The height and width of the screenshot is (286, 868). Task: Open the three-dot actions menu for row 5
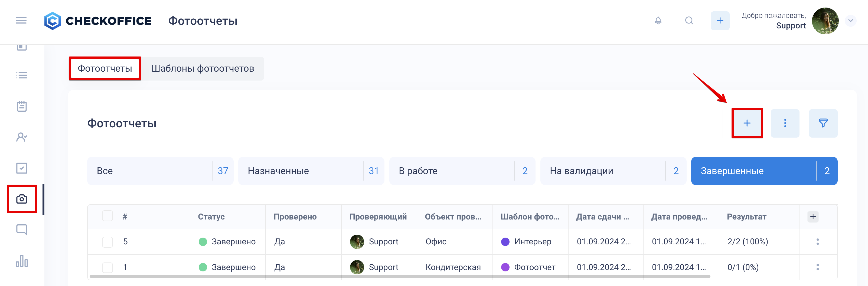coord(817,242)
